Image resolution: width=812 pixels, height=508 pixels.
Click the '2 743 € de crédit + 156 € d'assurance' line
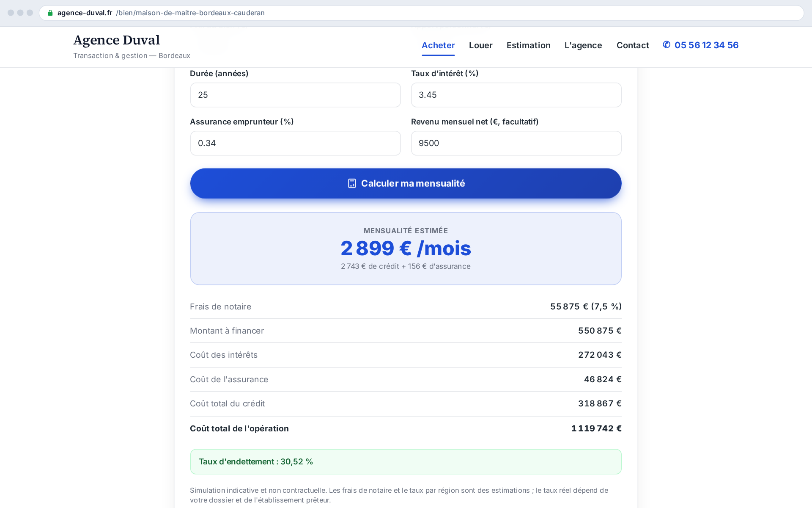[x=406, y=266]
